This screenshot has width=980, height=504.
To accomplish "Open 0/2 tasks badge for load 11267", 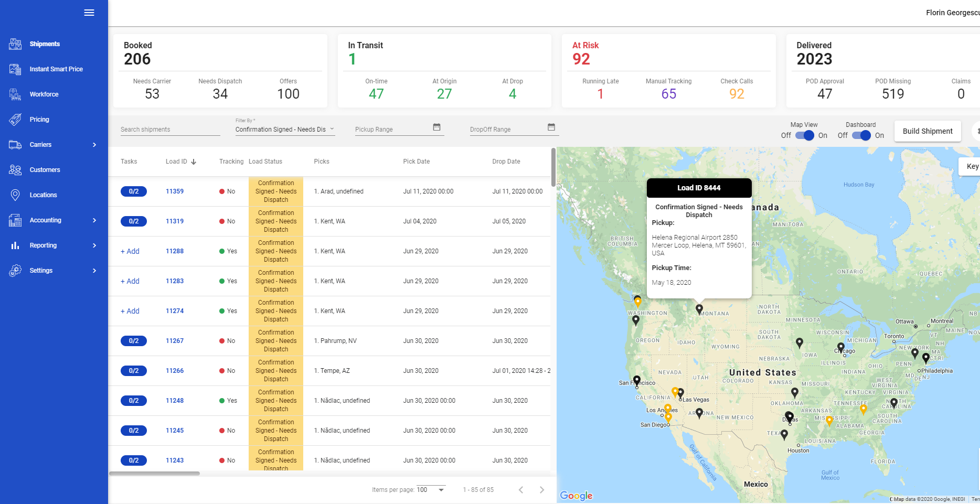I will [x=134, y=341].
